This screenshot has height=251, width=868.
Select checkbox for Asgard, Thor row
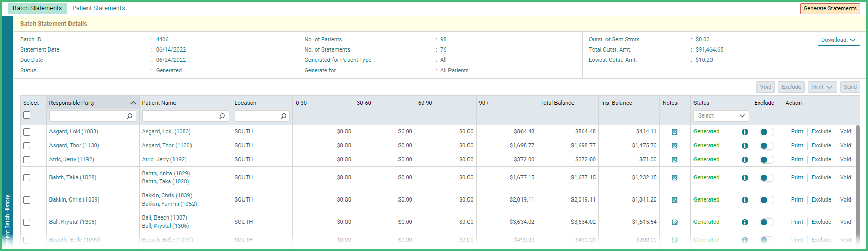click(x=27, y=146)
